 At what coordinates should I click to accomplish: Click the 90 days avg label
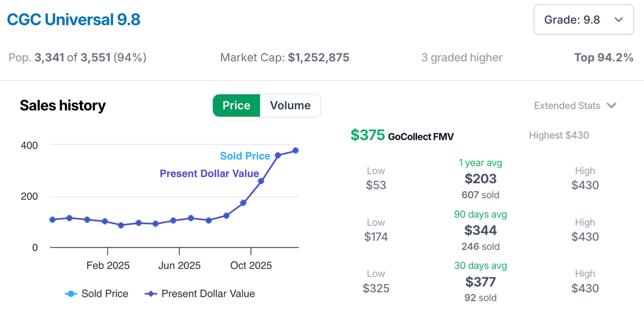coord(480,214)
